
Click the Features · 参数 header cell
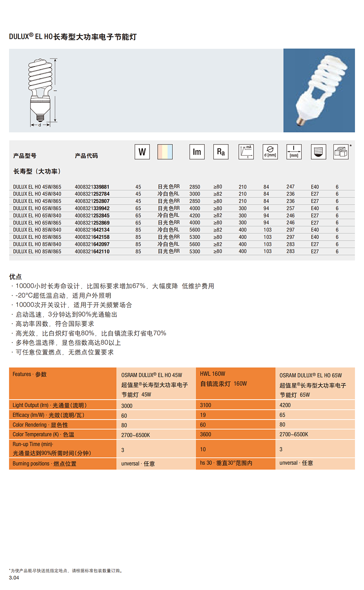pos(63,383)
